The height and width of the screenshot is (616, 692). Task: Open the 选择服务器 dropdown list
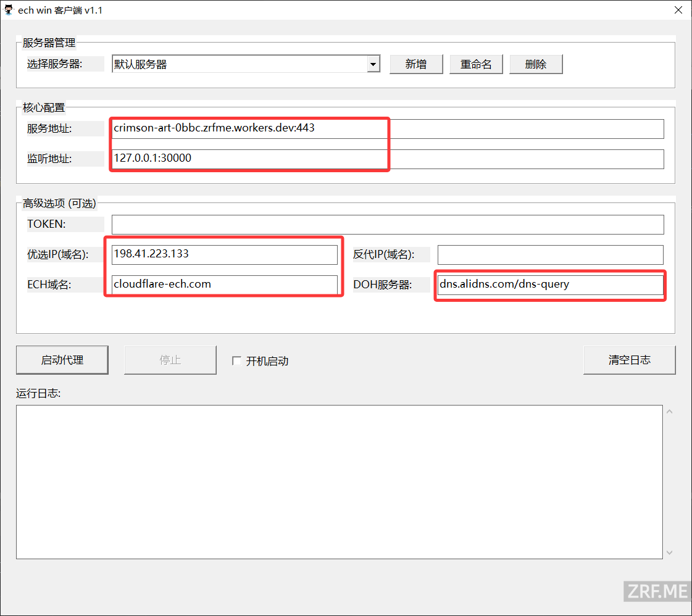pyautogui.click(x=373, y=64)
